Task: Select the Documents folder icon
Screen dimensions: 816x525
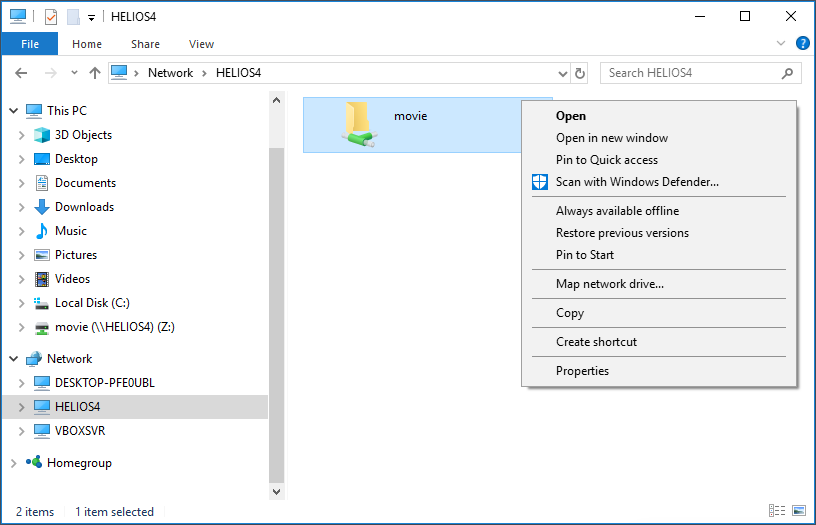Action: 42,183
